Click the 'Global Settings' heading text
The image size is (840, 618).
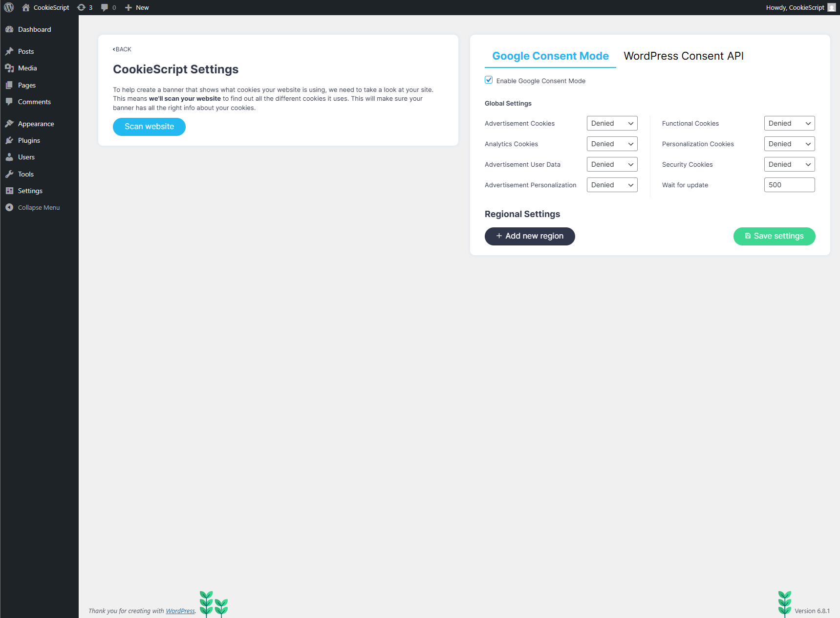(x=508, y=103)
